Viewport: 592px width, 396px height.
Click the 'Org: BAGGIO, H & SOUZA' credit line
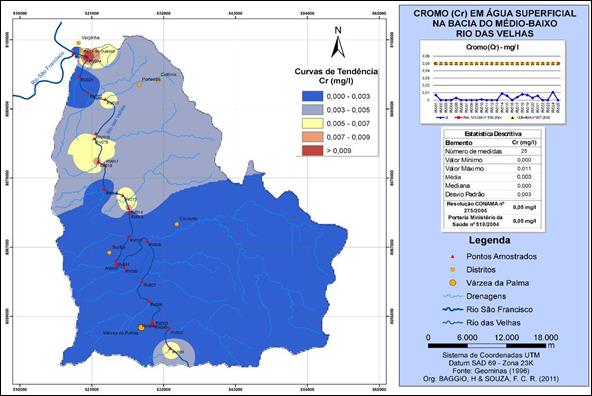coord(491,379)
